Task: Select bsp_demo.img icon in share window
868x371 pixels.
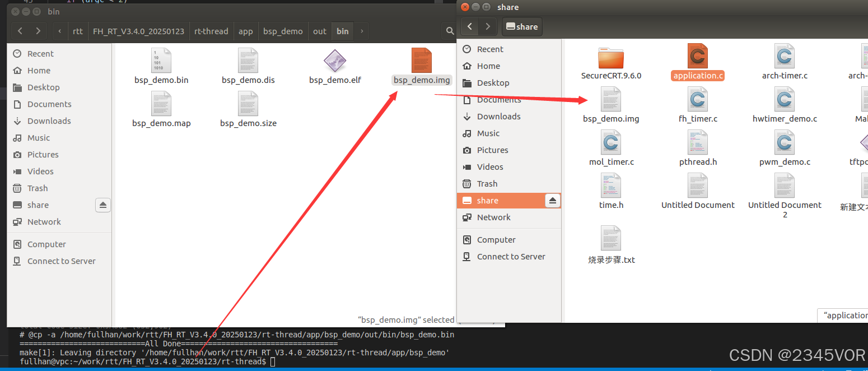Action: [611, 99]
